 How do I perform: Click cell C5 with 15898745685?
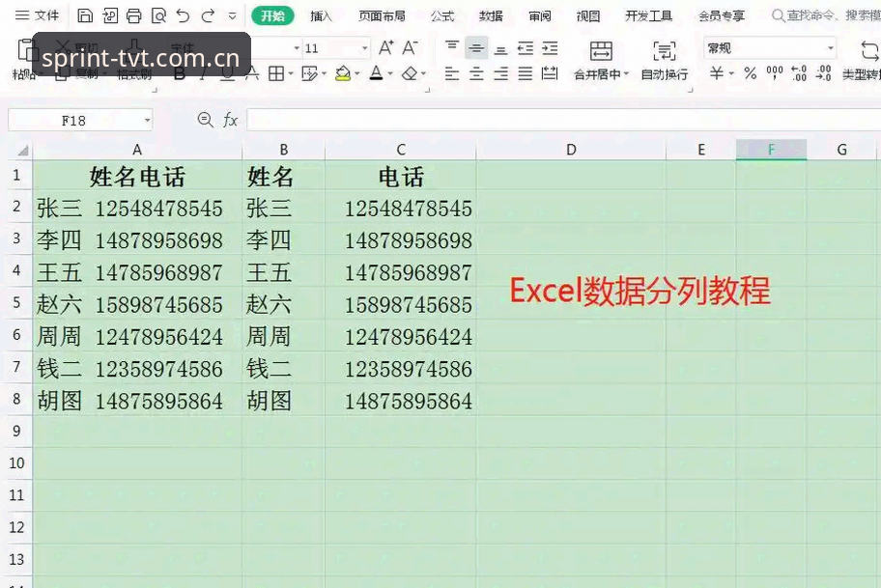tap(401, 305)
